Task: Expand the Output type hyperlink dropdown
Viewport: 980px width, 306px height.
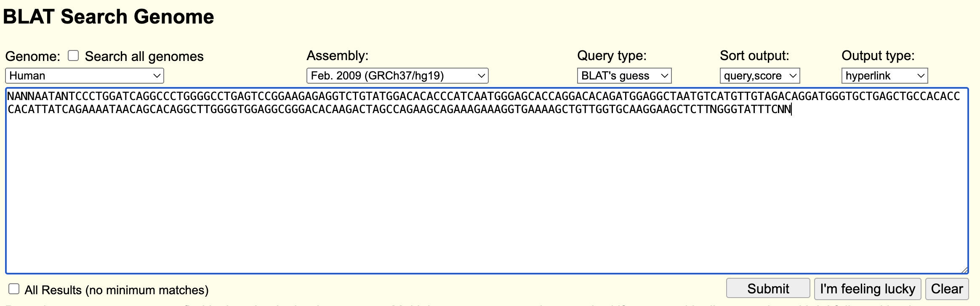Action: (884, 76)
